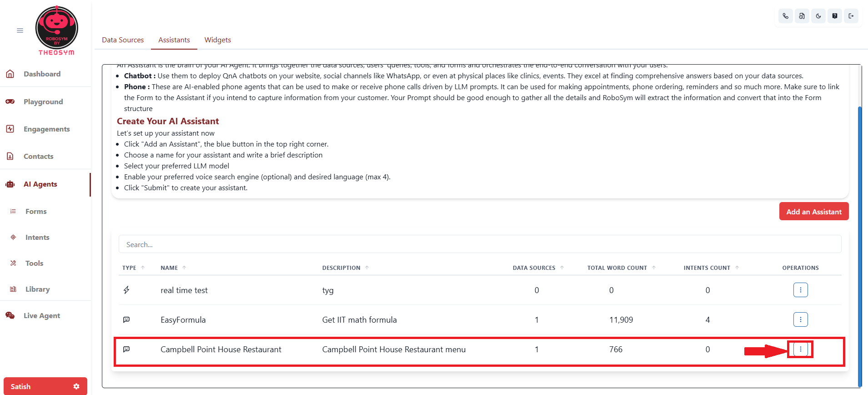The height and width of the screenshot is (395, 868).
Task: Sort by Total Word Count arrow
Action: click(654, 268)
